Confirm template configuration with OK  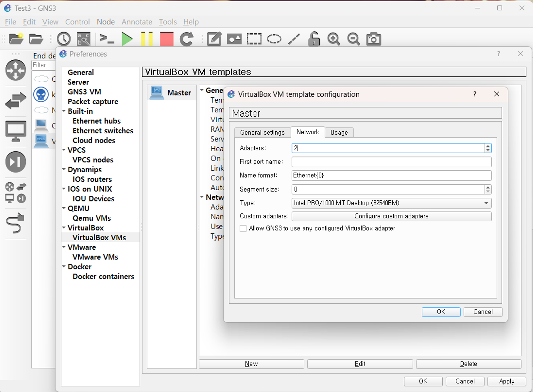441,312
